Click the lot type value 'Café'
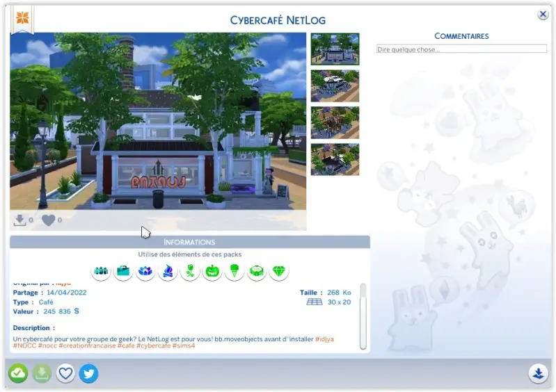Screen dimensions: 556x392 [46, 302]
